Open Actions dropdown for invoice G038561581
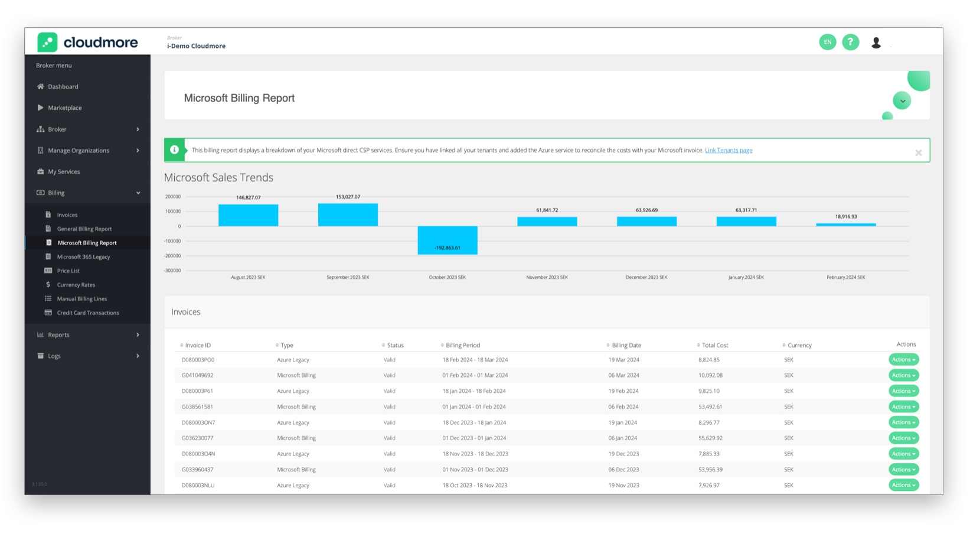The width and height of the screenshot is (980, 540). [x=903, y=406]
